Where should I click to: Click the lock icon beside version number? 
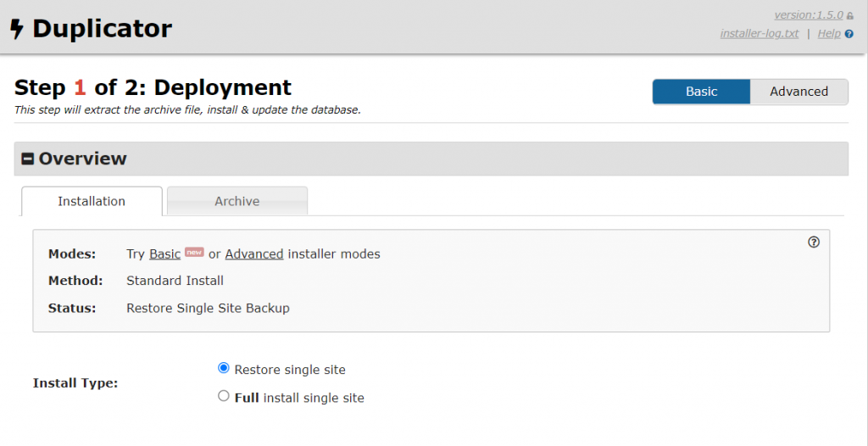tap(850, 16)
